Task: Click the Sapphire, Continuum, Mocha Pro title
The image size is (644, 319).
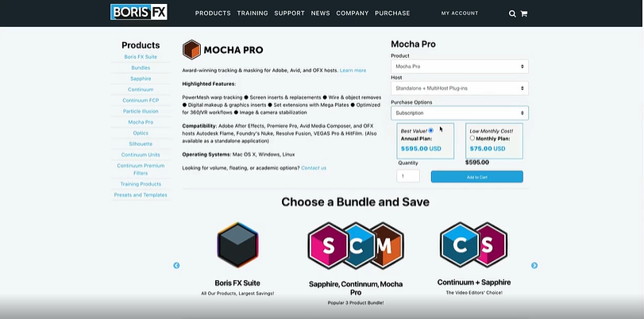Action: point(356,288)
